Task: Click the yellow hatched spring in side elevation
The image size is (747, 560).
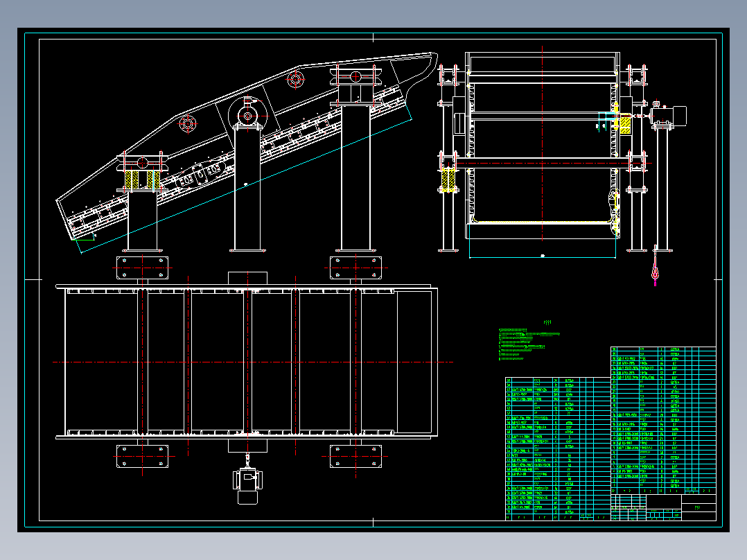Action: 143,180
